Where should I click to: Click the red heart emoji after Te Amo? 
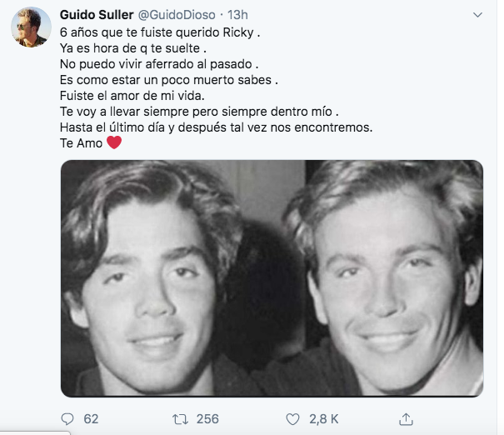coord(114,142)
